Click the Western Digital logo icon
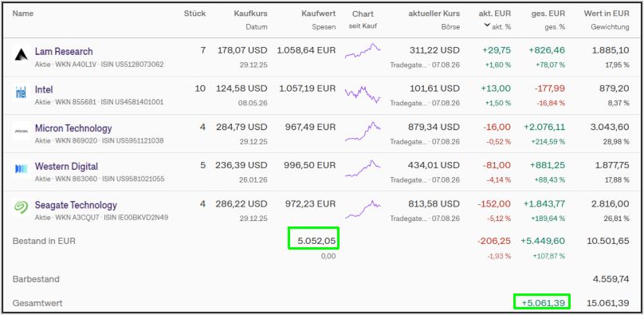The image size is (644, 315). (21, 169)
